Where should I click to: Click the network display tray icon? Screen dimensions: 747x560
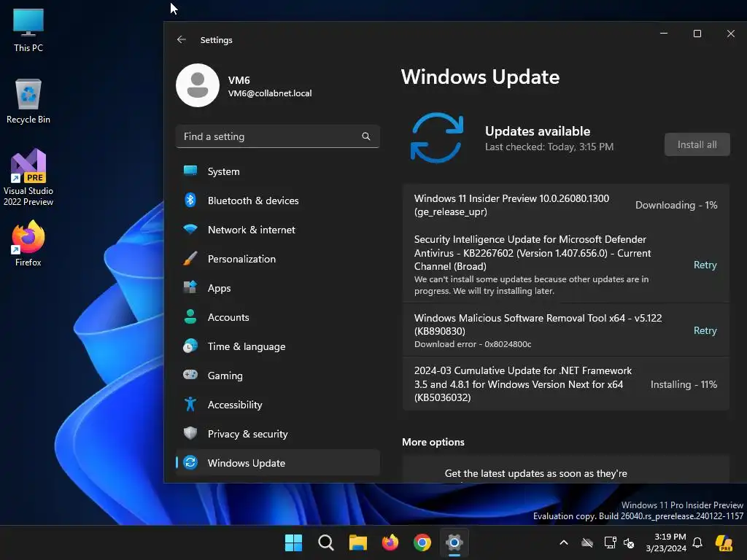click(610, 542)
